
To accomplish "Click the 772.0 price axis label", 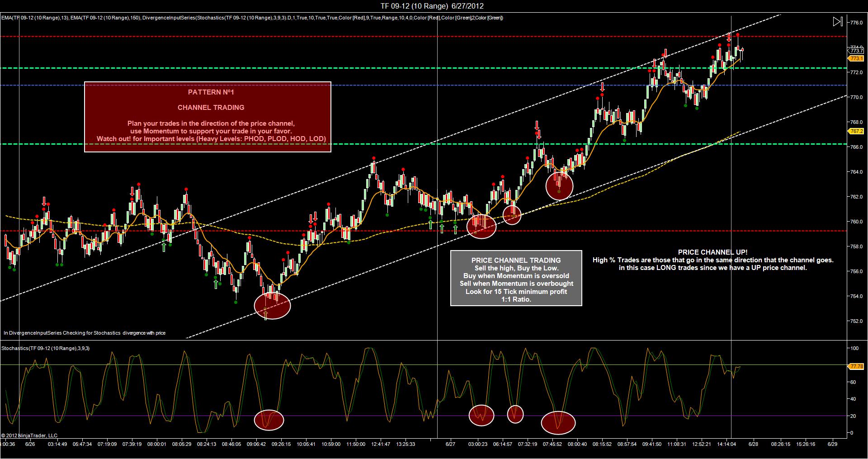I will pyautogui.click(x=856, y=72).
